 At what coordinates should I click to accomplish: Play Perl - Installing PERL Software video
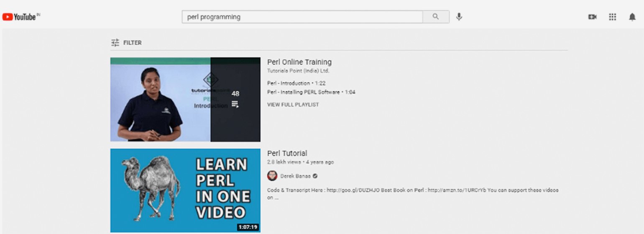311,92
